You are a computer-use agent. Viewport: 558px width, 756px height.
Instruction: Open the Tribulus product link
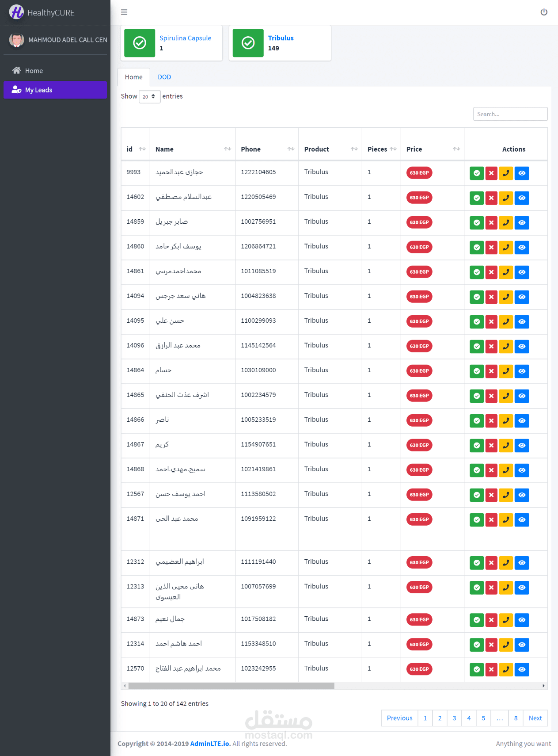coord(281,38)
